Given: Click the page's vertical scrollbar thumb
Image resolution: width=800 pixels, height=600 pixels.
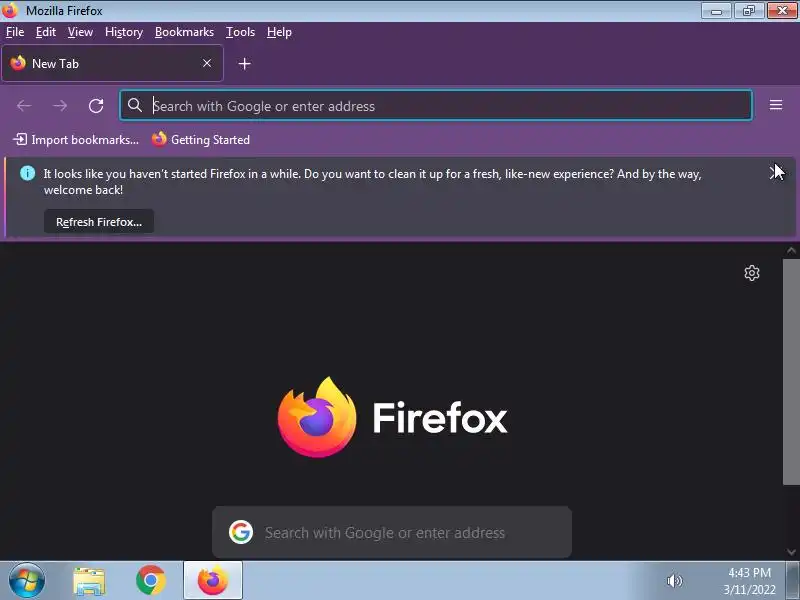Looking at the screenshot, I should coord(791,372).
